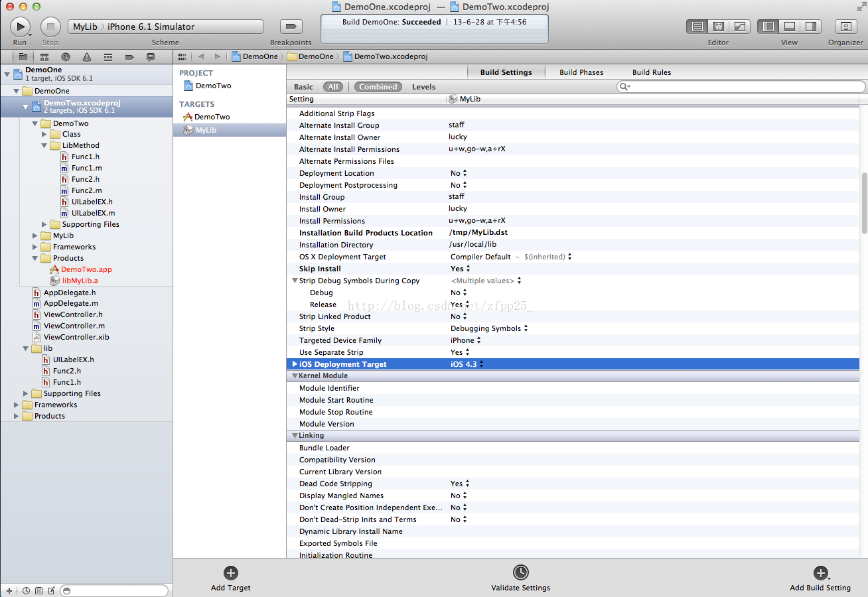Screen dimensions: 868x597
Task: Show the Project navigator folder icon
Action: click(x=23, y=56)
